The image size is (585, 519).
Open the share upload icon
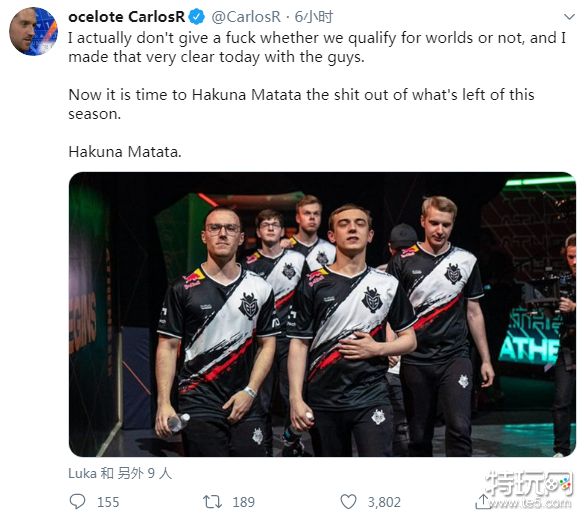pyautogui.click(x=483, y=501)
